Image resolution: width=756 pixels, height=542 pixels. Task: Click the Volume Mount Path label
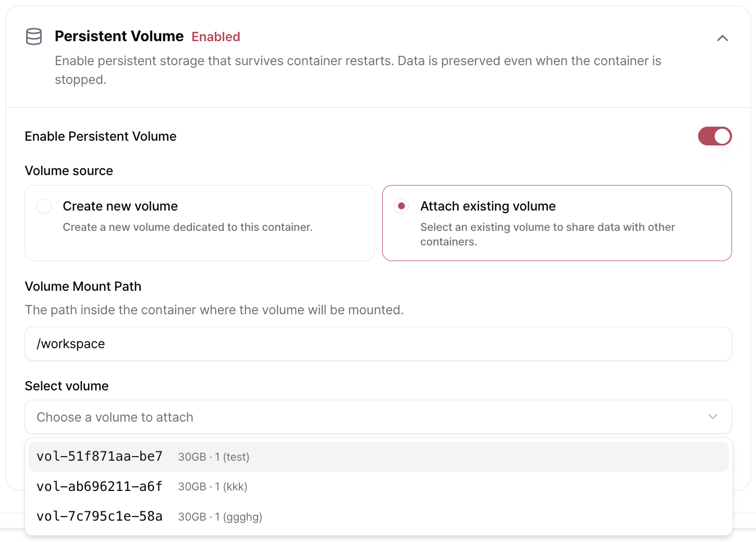pos(83,287)
